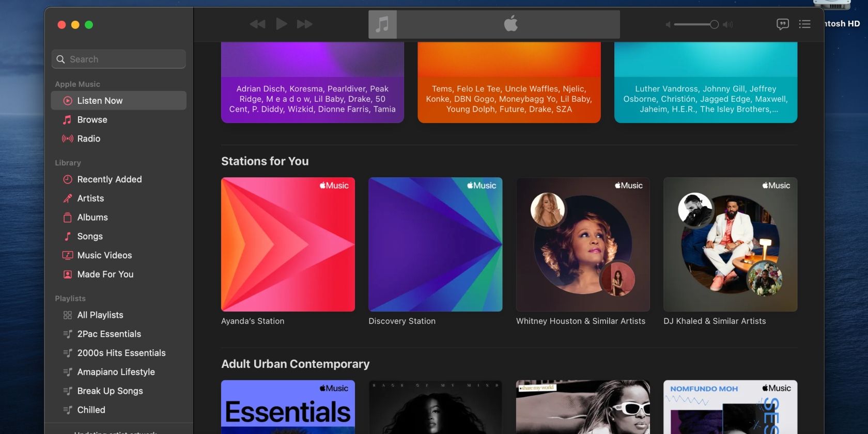Open the Share My World album cover
Viewport: 868px width, 434px height.
(583, 407)
